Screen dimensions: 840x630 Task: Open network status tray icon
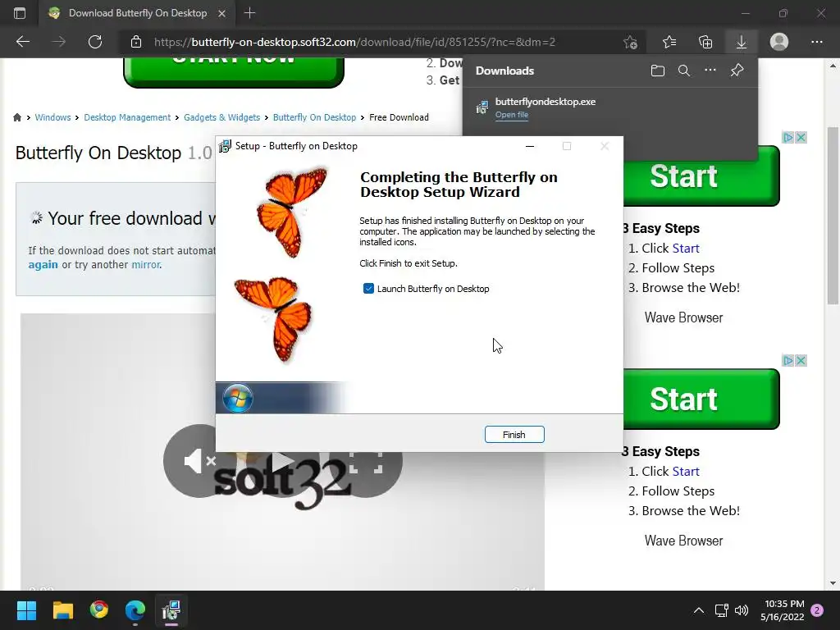coord(721,610)
